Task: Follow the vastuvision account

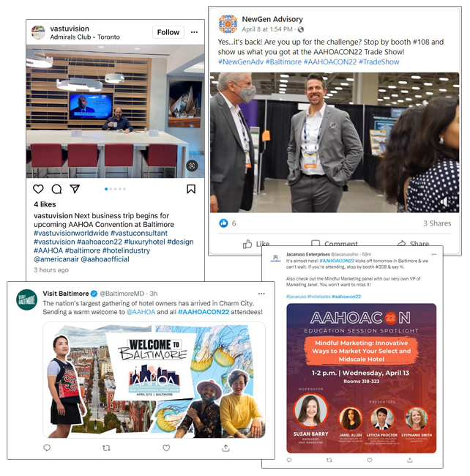Action: tap(168, 32)
